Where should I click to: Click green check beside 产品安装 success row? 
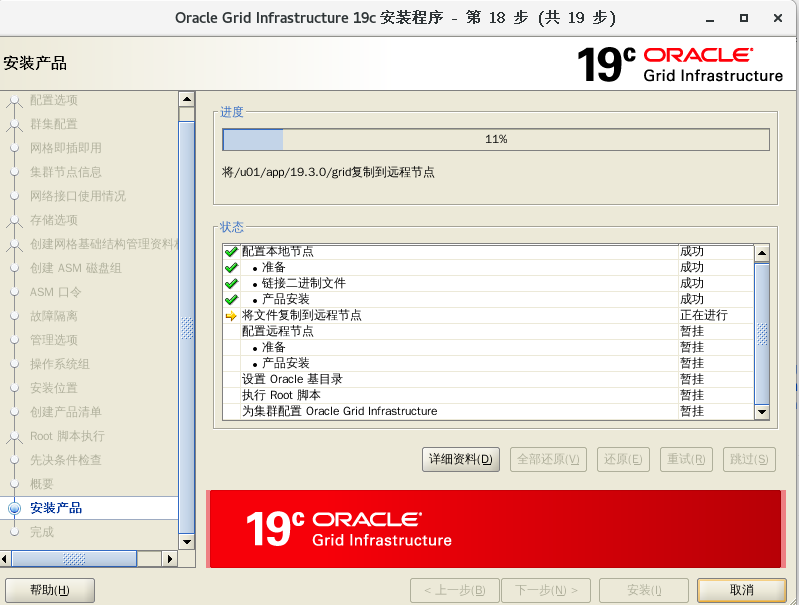[x=231, y=299]
